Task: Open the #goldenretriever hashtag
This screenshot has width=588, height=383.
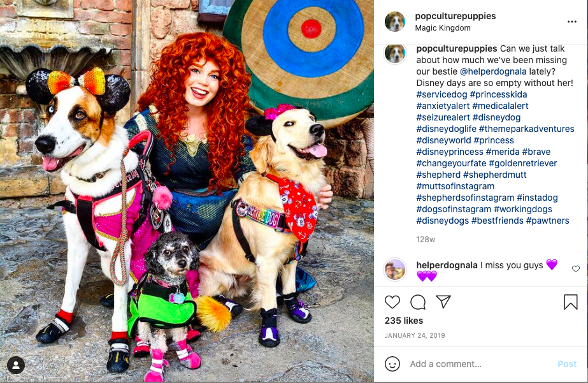Action: click(523, 163)
